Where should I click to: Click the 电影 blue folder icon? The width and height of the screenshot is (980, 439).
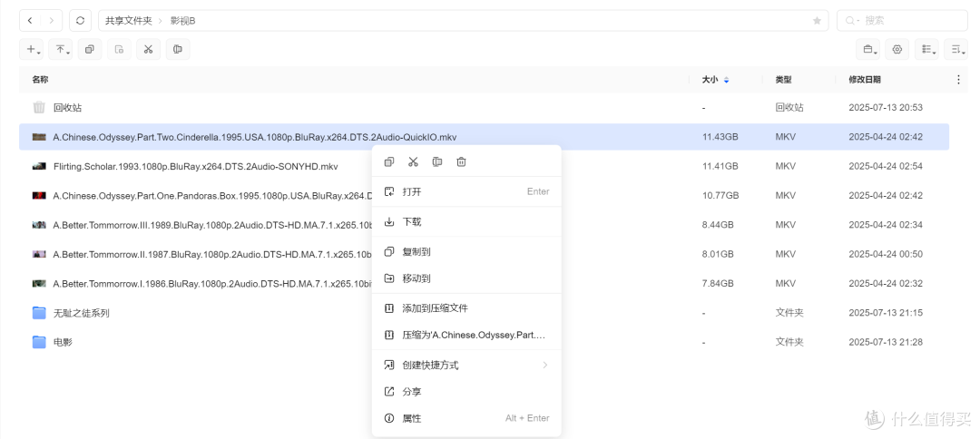tap(39, 342)
